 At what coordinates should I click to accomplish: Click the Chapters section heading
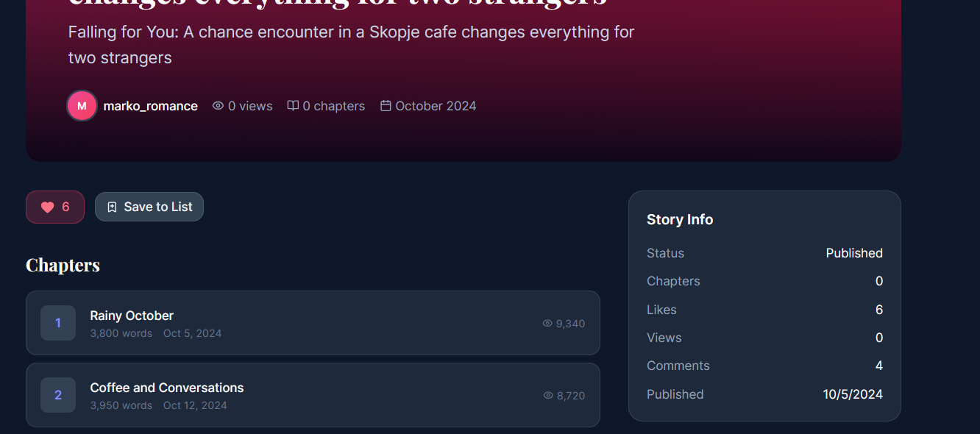pos(63,265)
